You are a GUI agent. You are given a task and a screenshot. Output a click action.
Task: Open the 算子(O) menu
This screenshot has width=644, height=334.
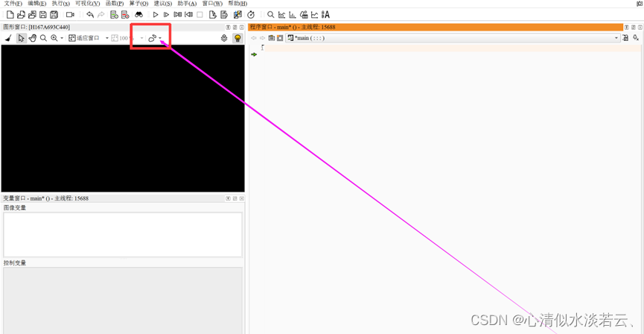point(138,3)
